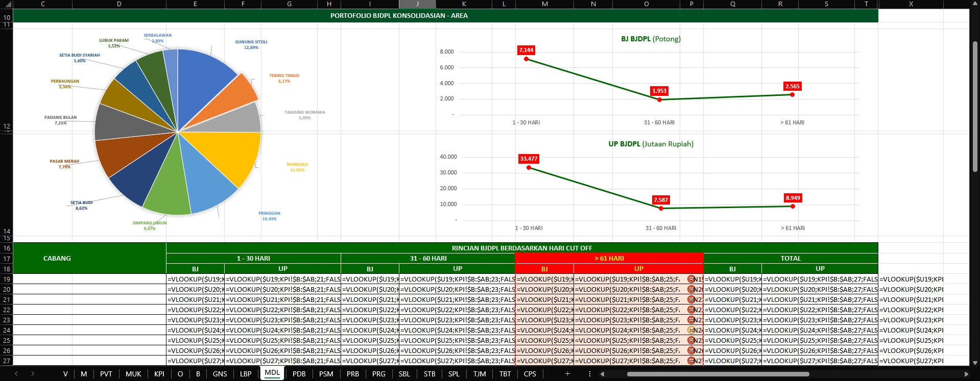
Task: Open the PVT sheet tab
Action: coord(106,374)
